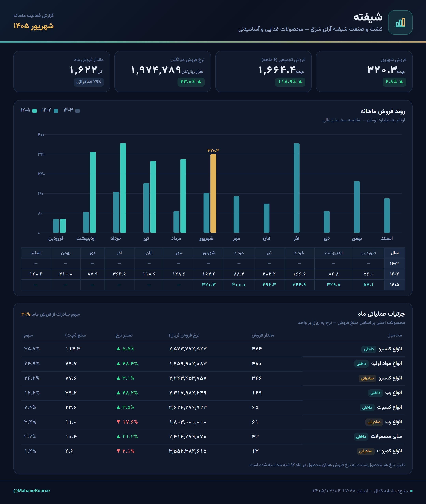Click the ۳۶۴.۶ cell for آذر ۱۴۰۴
Image resolution: width=426 pixels, height=504 pixels.
click(x=119, y=274)
